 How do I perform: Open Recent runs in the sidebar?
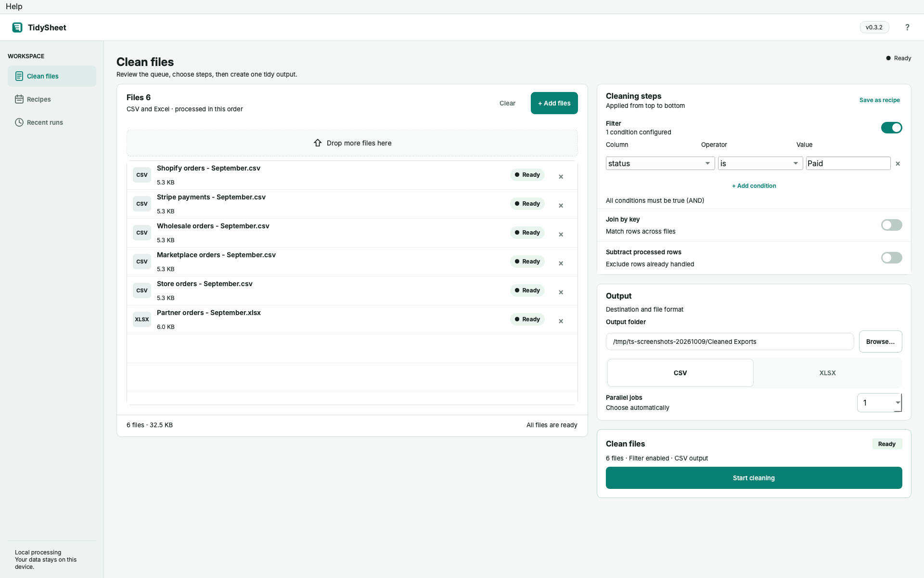(52, 122)
